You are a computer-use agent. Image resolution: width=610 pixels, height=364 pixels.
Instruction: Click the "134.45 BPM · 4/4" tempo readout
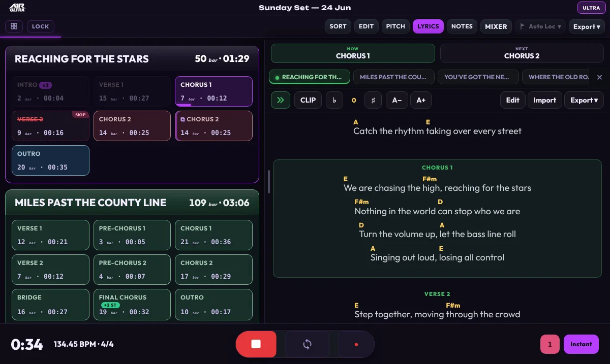84,344
